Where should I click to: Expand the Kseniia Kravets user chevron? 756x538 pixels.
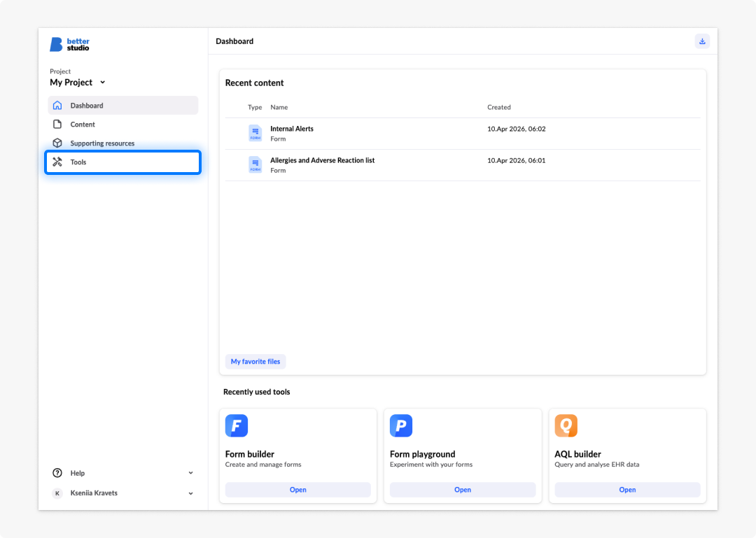tap(191, 493)
